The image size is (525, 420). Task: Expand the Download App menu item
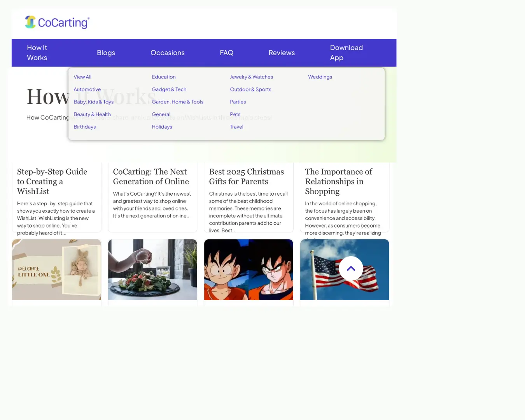346,52
